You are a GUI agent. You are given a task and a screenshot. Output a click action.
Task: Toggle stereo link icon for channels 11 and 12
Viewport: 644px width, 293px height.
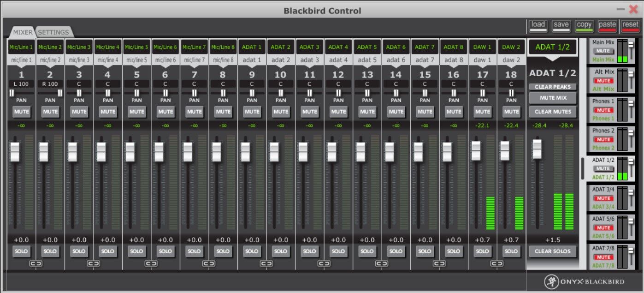click(324, 263)
